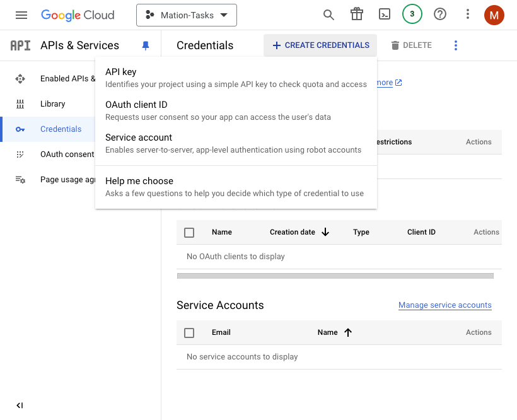
Task: Sort by Creation date descending arrow
Action: point(325,232)
